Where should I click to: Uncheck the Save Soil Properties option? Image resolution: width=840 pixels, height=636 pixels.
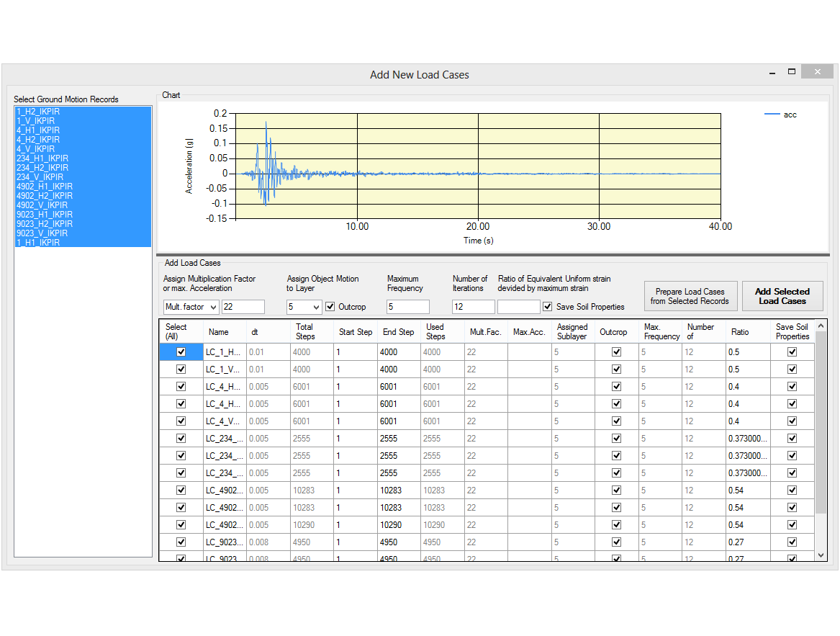point(548,307)
